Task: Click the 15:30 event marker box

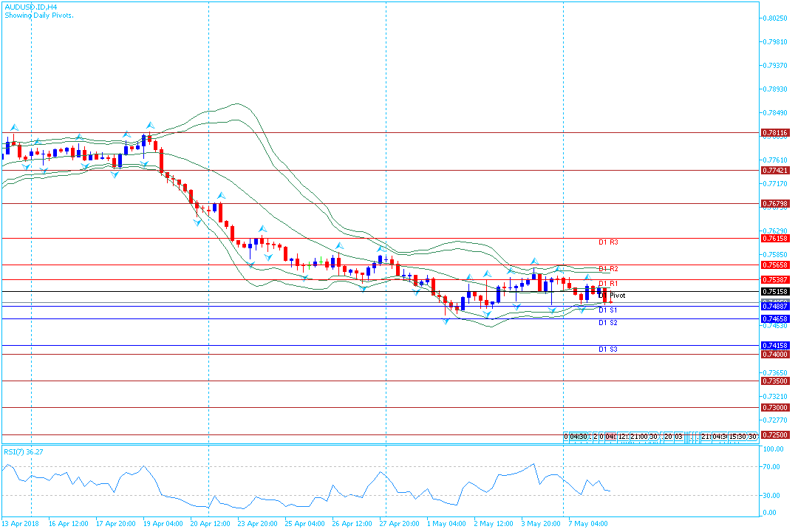Action: [x=737, y=437]
